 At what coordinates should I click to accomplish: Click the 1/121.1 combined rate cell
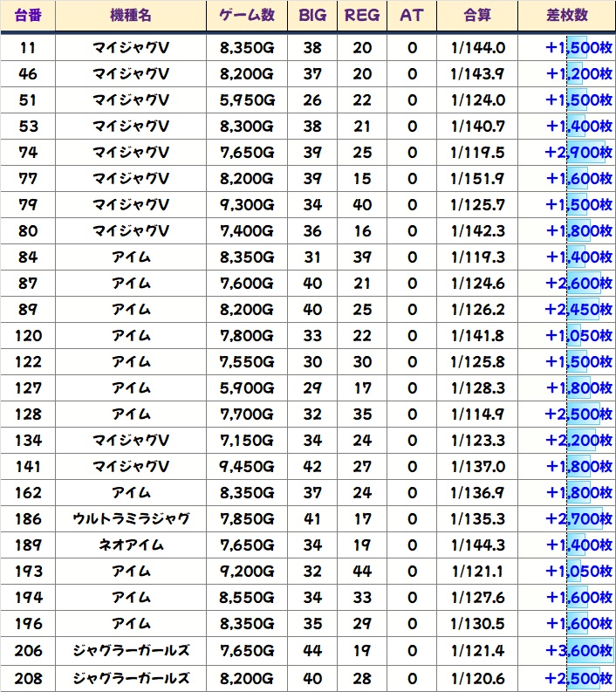coord(477,572)
